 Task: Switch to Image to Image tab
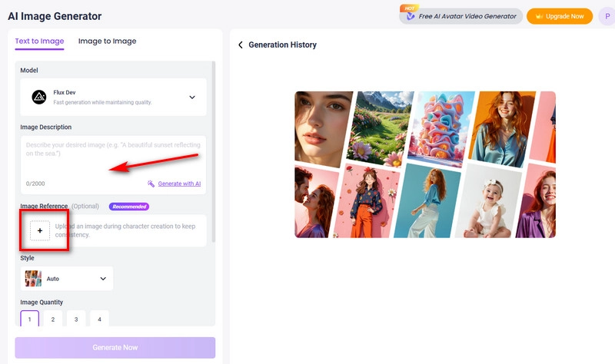point(107,41)
